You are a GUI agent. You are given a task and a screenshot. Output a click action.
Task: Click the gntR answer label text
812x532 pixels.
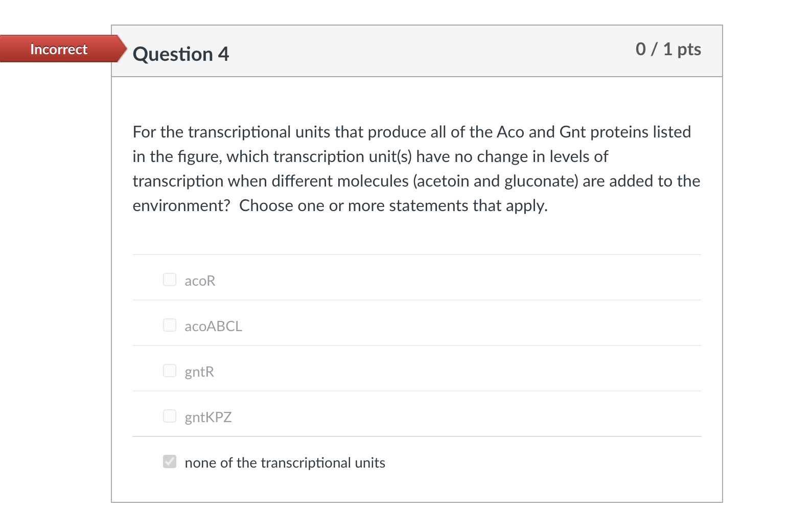pos(199,372)
